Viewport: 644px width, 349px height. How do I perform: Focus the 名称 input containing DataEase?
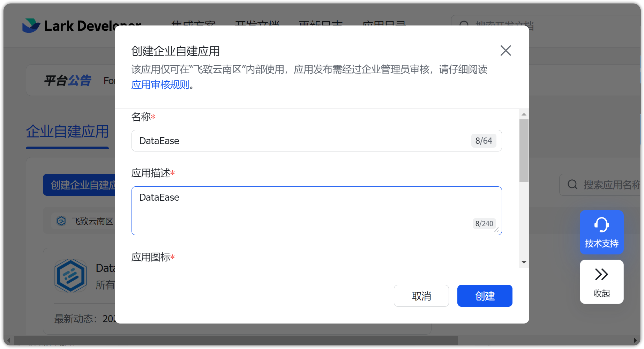point(316,141)
